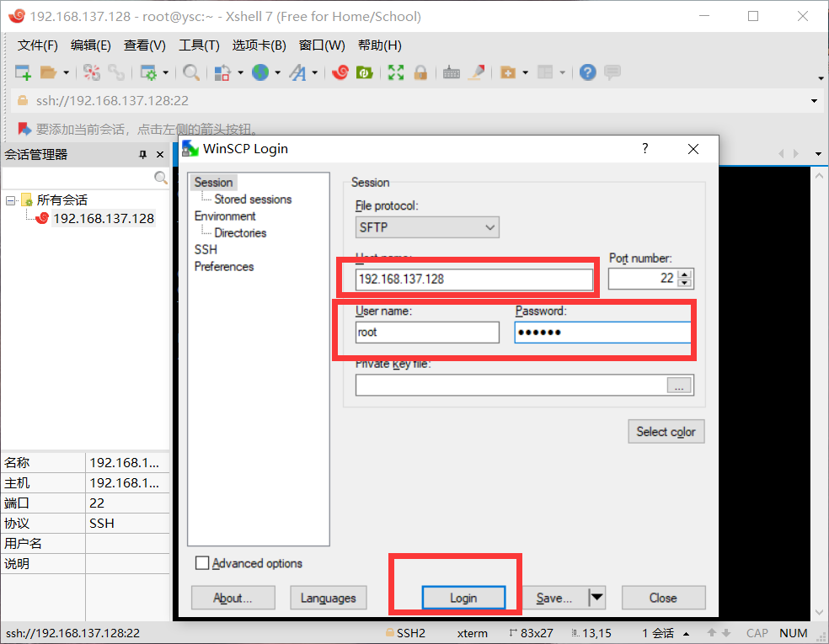Click the session manager search magnifier
The image size is (829, 644).
[161, 178]
